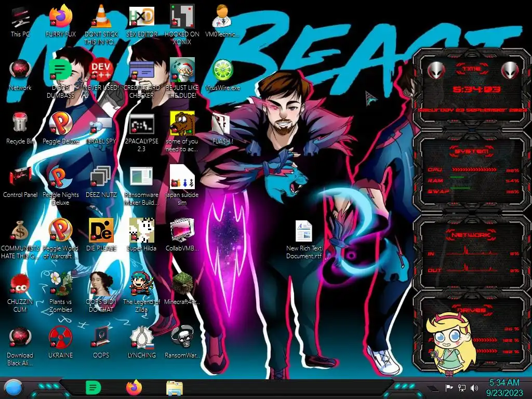Select the Super Hilda game icon
532x399 pixels.
click(x=141, y=230)
